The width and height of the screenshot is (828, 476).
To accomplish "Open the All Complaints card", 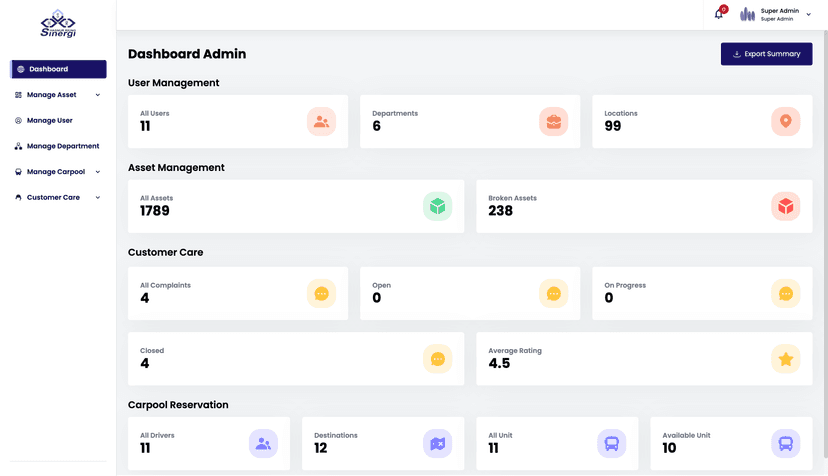I will pyautogui.click(x=238, y=293).
